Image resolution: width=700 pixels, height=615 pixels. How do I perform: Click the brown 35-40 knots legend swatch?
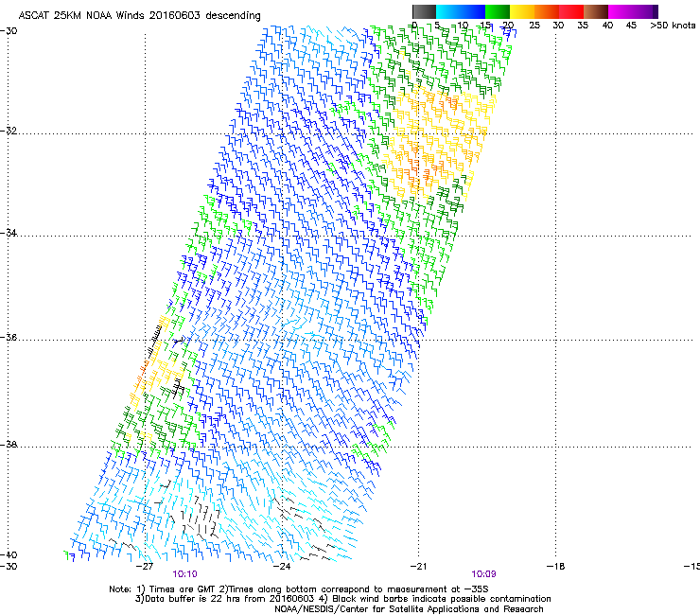[596, 11]
